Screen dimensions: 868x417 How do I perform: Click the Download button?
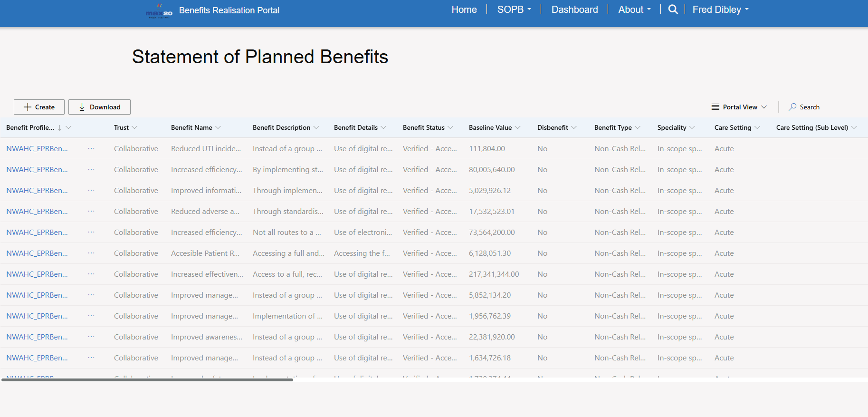tap(99, 107)
